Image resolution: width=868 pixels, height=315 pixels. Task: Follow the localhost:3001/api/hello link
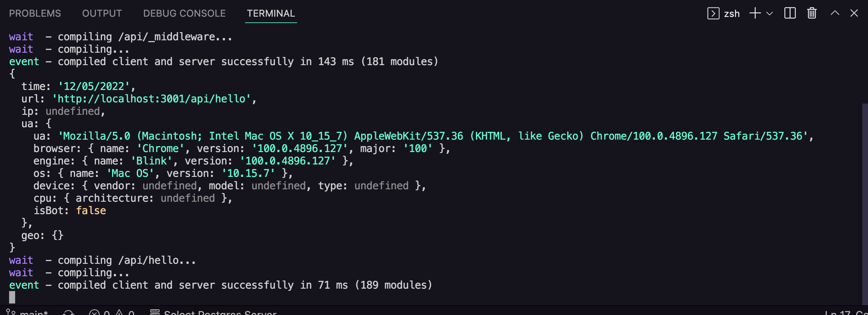point(152,99)
